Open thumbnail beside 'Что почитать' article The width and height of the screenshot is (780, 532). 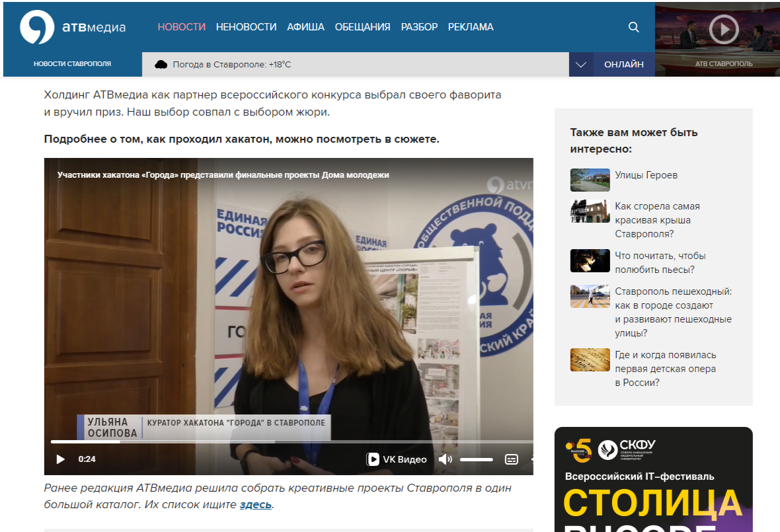point(590,260)
